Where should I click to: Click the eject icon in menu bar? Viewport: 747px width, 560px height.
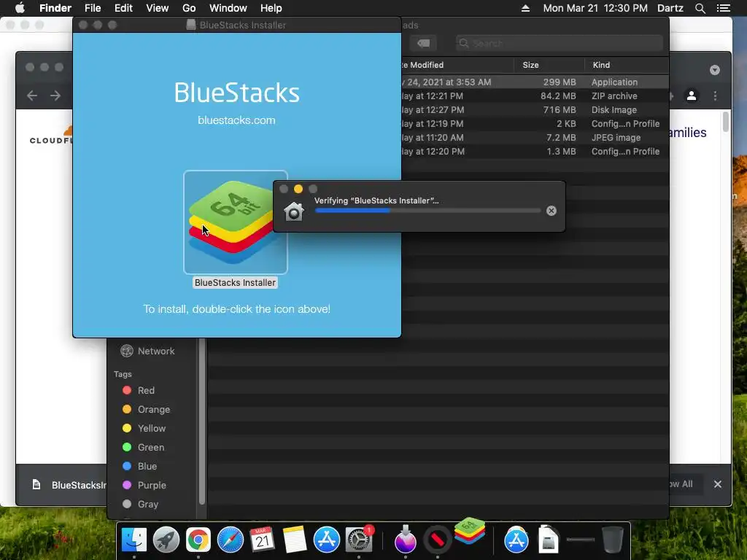[525, 8]
